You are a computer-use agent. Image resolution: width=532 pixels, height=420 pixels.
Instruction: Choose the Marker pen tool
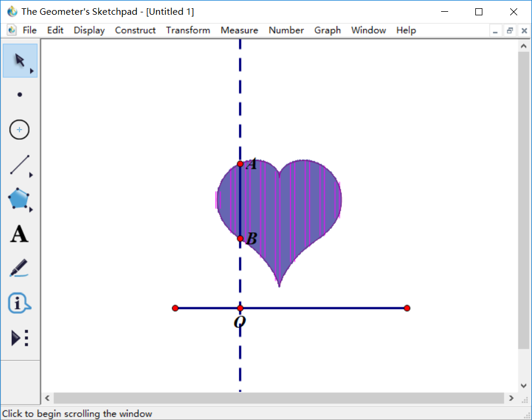(x=19, y=268)
